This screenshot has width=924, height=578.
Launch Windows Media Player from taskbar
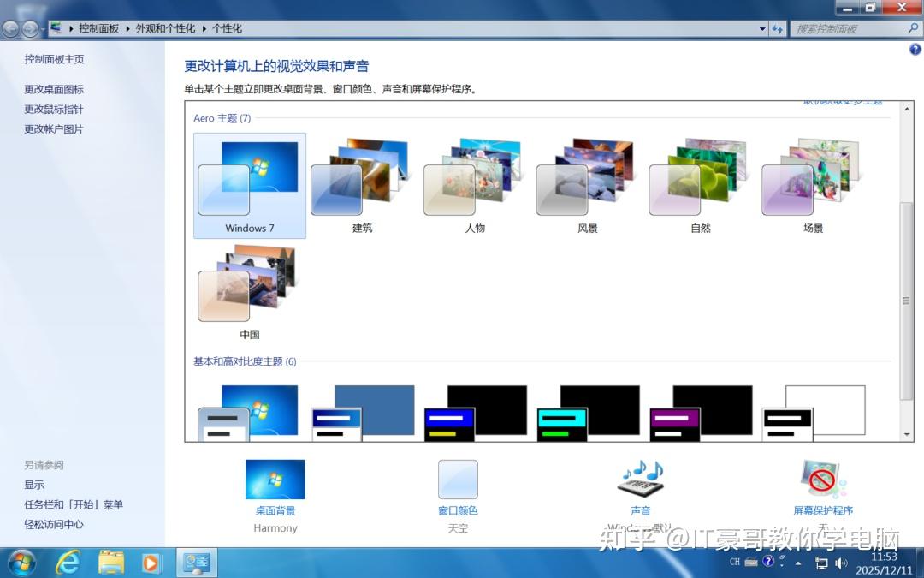pos(151,563)
